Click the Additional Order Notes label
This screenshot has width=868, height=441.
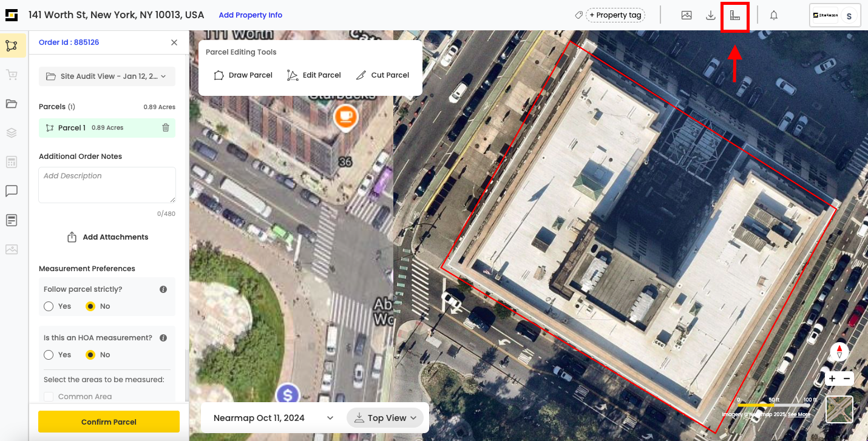point(81,157)
